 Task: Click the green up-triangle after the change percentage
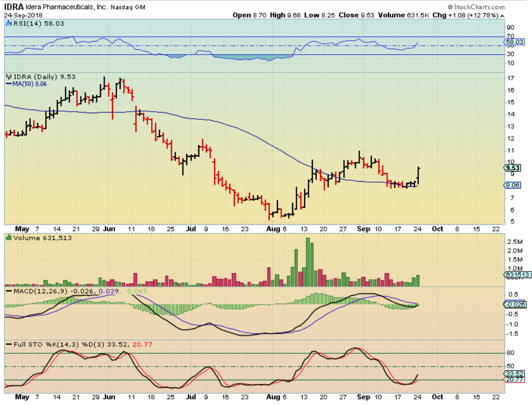click(x=503, y=16)
